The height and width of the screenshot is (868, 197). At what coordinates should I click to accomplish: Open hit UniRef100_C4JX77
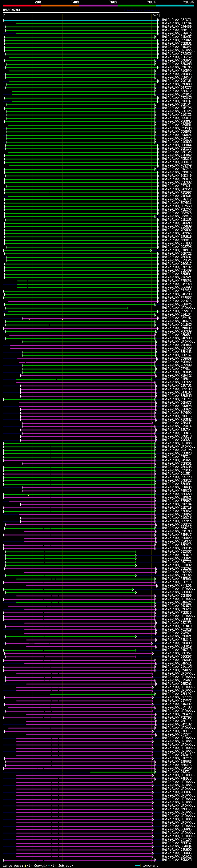(177, 88)
